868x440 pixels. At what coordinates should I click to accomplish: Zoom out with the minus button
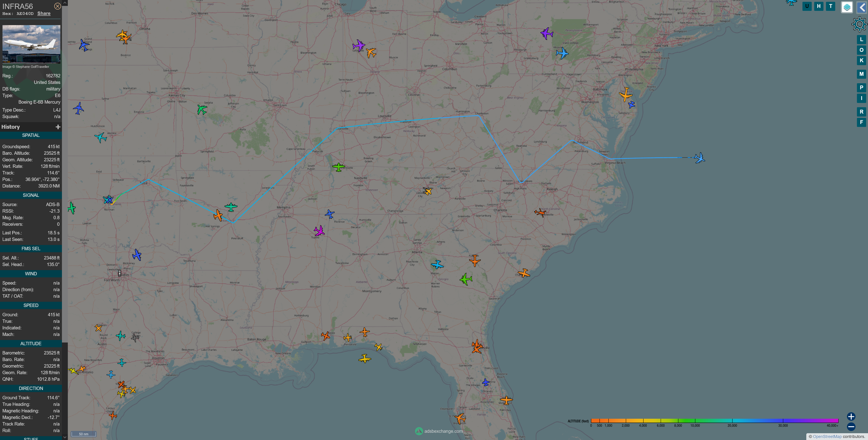851,426
